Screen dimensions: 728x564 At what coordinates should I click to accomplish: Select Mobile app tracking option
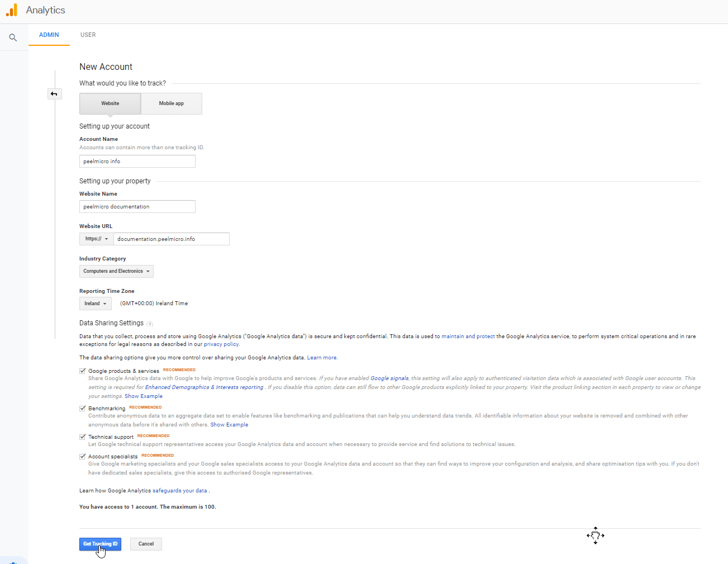(172, 103)
